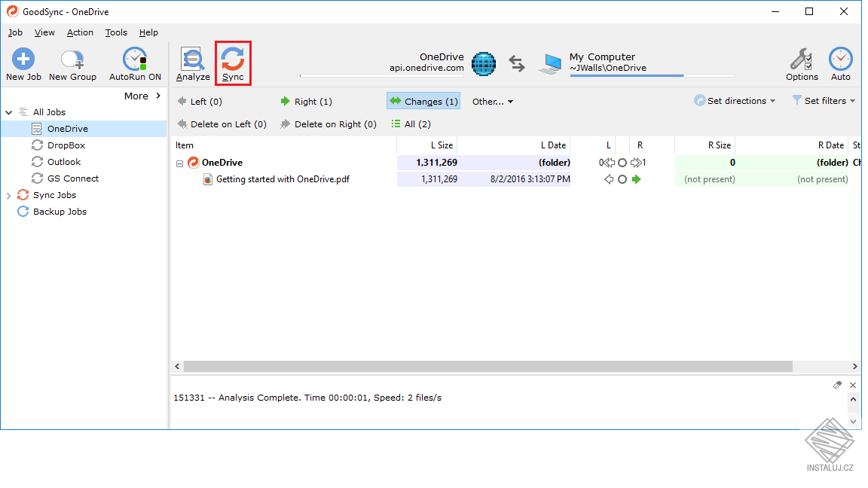This screenshot has width=868, height=488.
Task: Select Sync Jobs label in tree
Action: point(54,195)
